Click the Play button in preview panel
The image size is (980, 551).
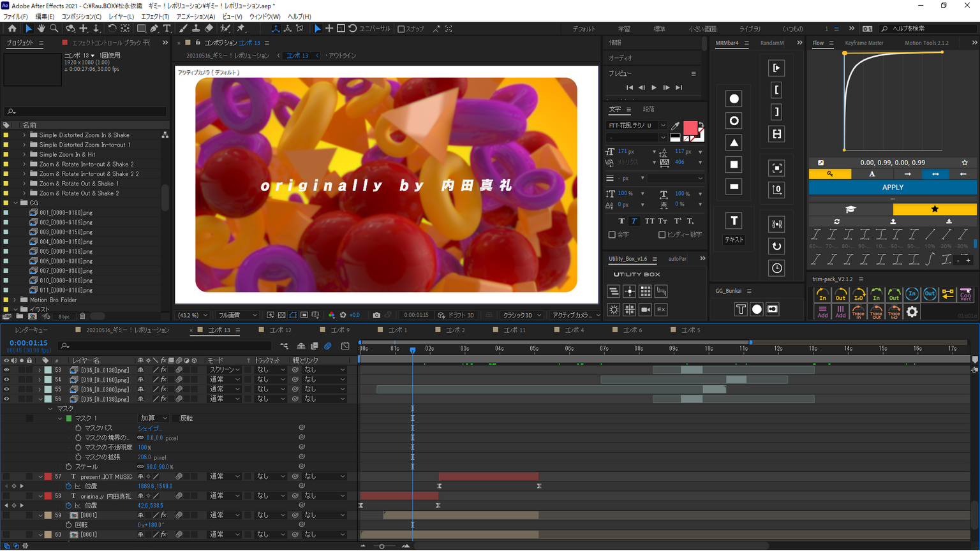pyautogui.click(x=654, y=87)
